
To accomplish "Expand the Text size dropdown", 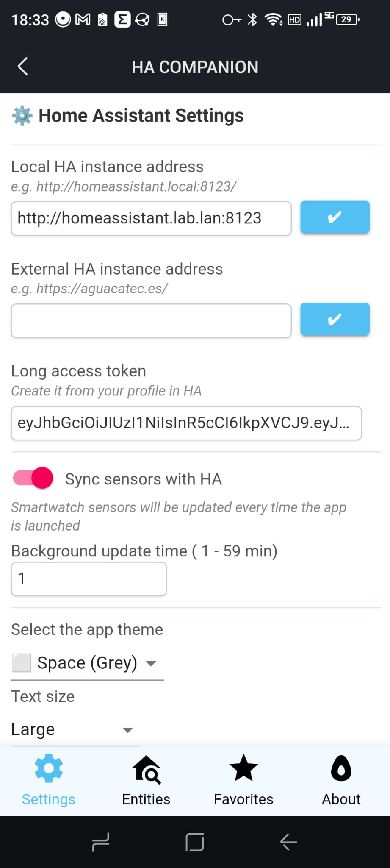I will [x=75, y=729].
